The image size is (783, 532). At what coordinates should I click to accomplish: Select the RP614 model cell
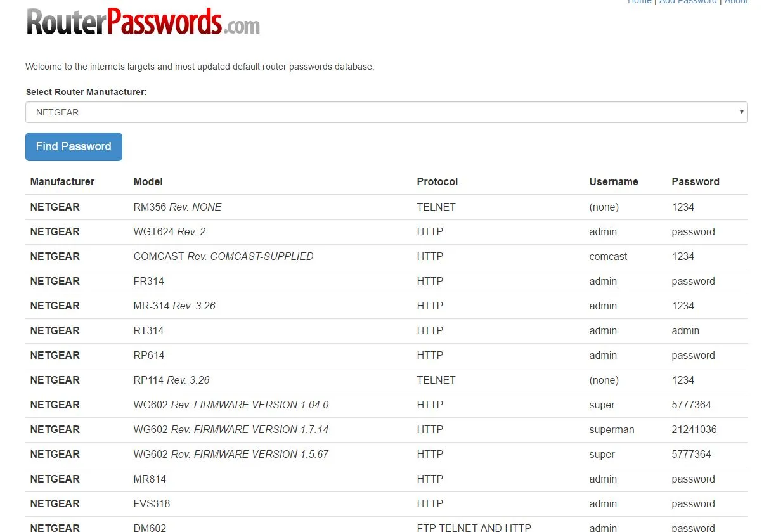[x=148, y=355]
